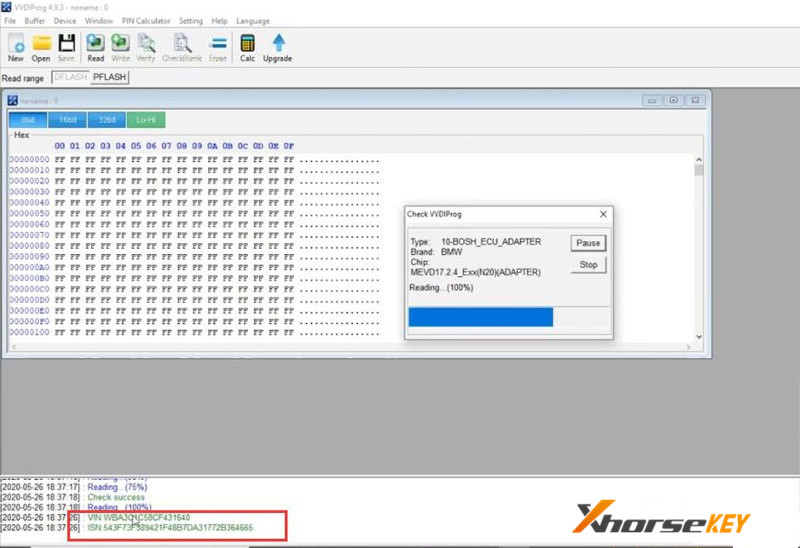Open the PIN Calculator menu
Screen dimensions: 800x548
coord(146,21)
